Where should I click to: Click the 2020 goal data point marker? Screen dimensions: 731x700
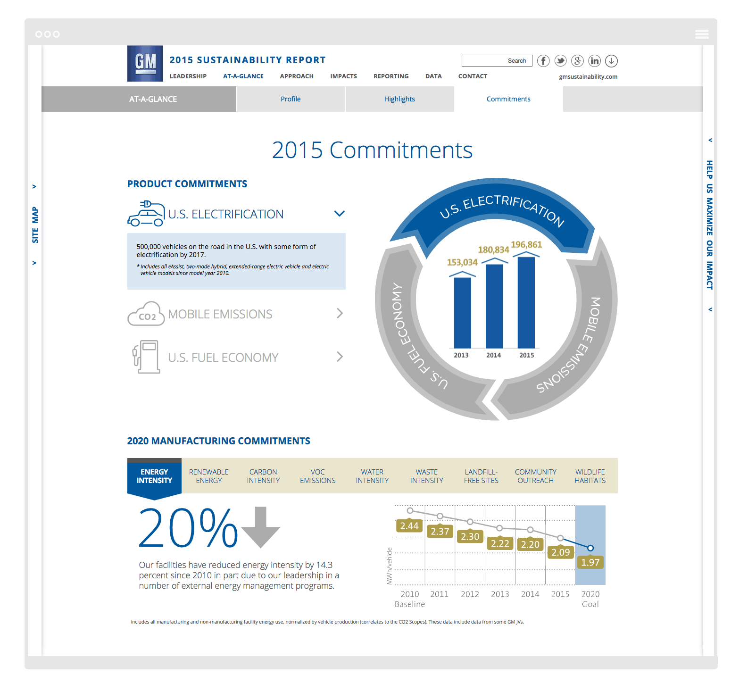pos(590,548)
